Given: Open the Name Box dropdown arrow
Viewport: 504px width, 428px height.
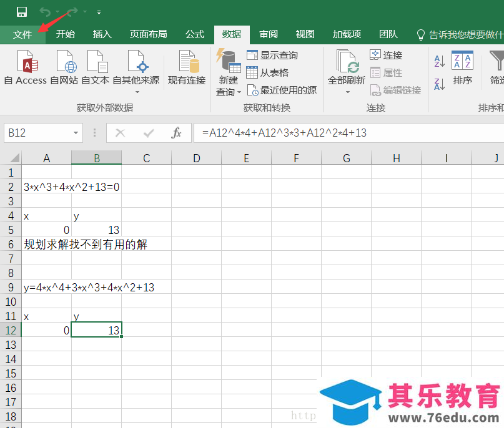Looking at the screenshot, I should point(76,133).
